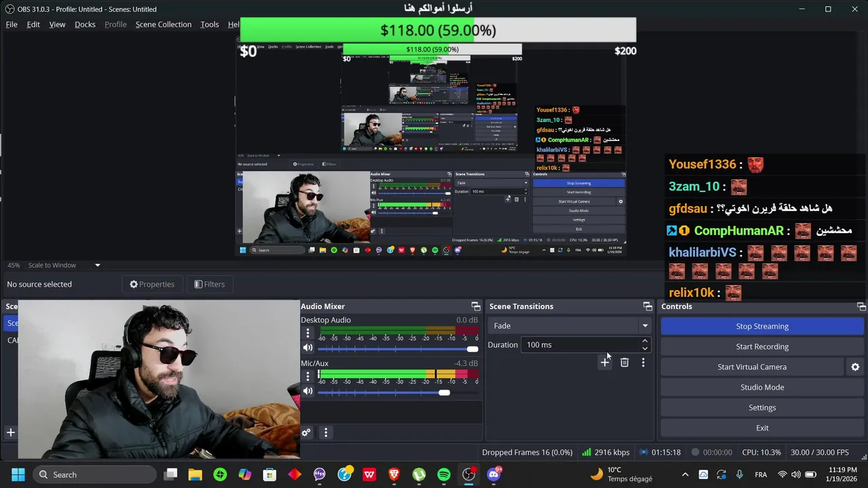
Task: Adjust the Mic/Aux volume slider
Action: 397,392
